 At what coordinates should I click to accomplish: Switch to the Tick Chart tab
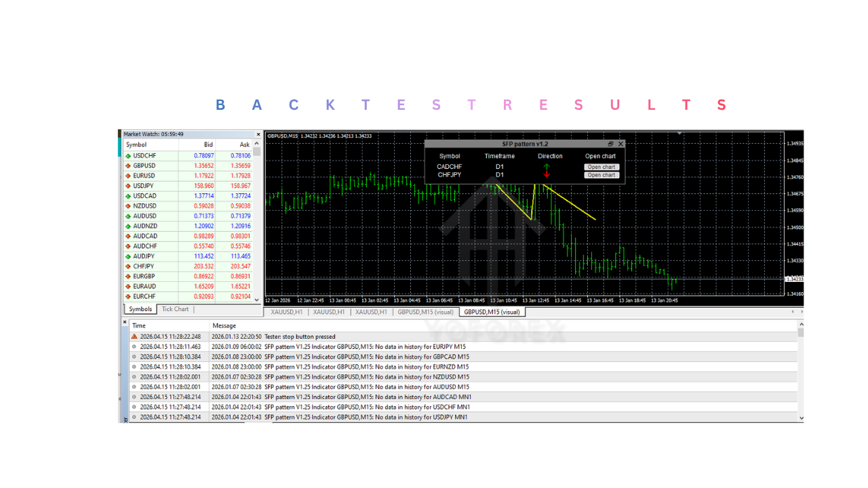(175, 309)
